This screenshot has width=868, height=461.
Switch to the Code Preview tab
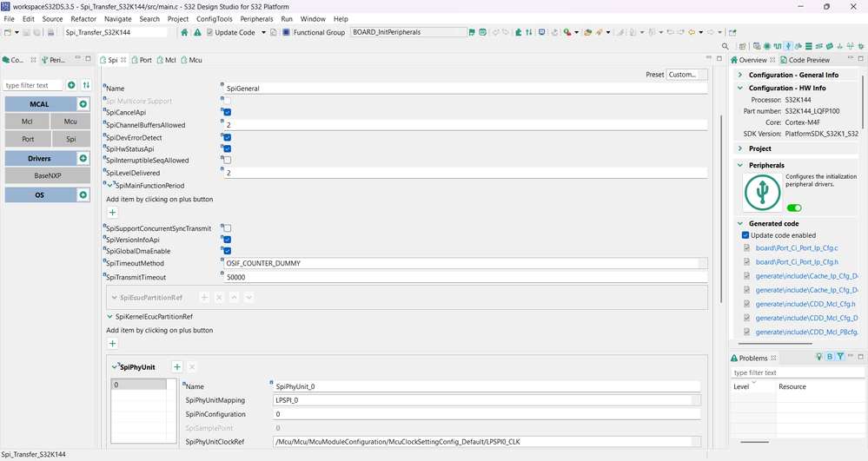click(805, 60)
